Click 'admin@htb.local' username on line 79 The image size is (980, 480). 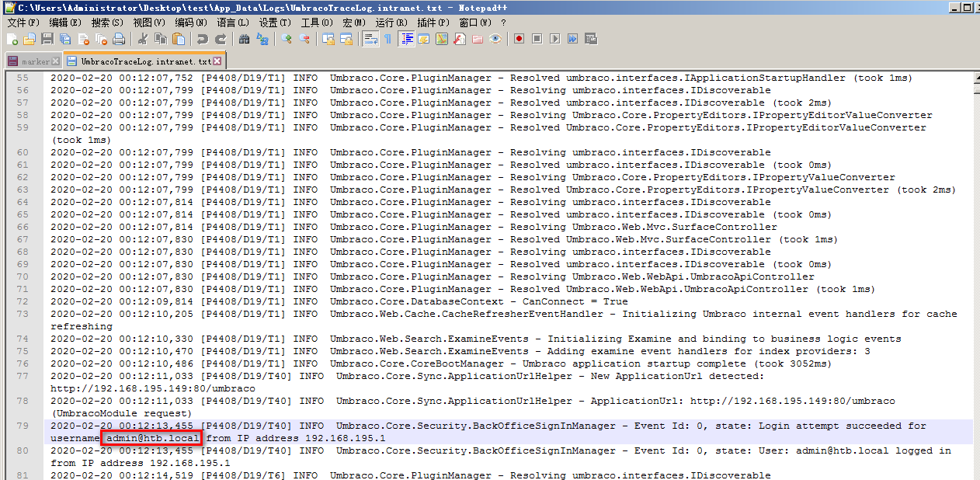pyautogui.click(x=153, y=438)
